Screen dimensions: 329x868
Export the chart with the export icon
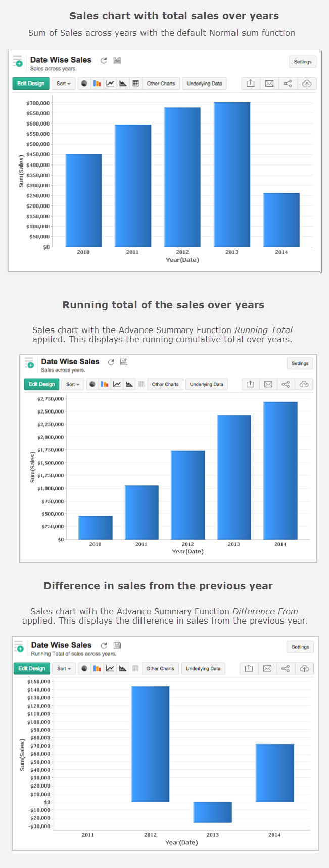[x=250, y=84]
